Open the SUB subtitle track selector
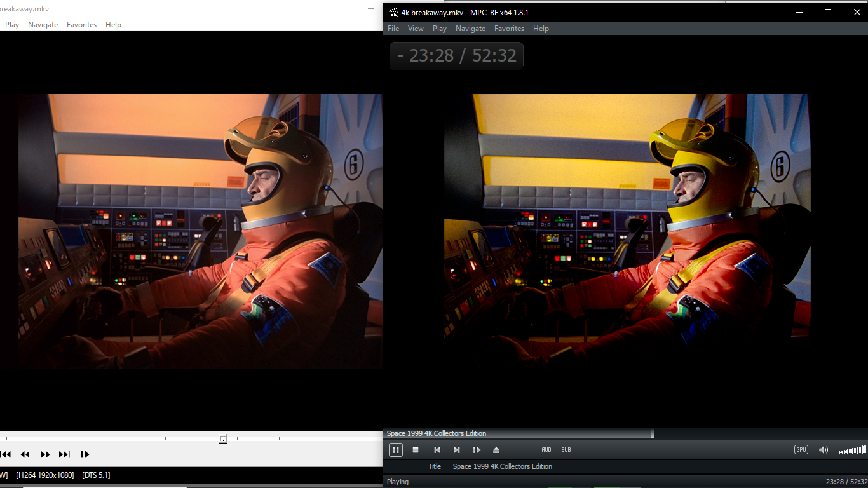Viewport: 868px width, 488px height. tap(566, 450)
